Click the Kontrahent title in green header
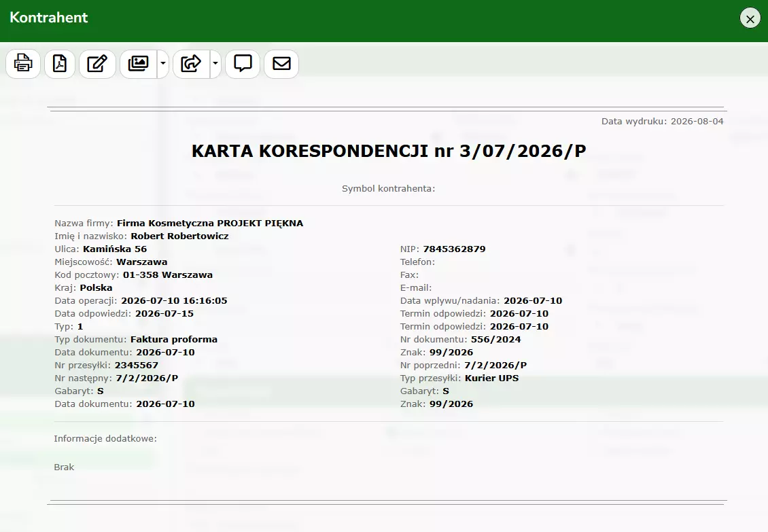This screenshot has height=532, width=768. pyautogui.click(x=49, y=18)
